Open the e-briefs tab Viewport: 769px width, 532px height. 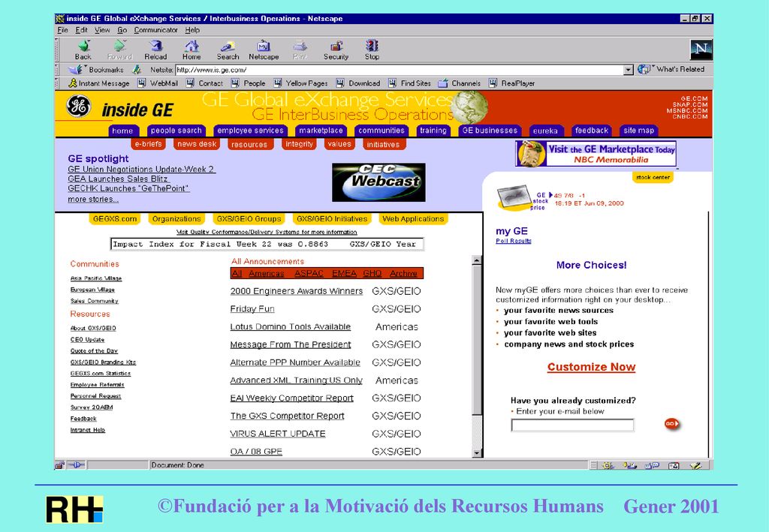(148, 144)
